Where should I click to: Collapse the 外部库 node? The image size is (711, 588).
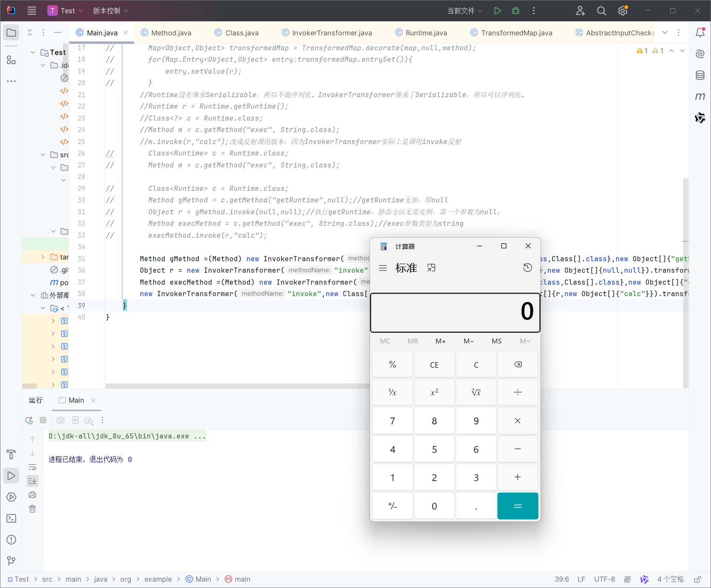33,295
